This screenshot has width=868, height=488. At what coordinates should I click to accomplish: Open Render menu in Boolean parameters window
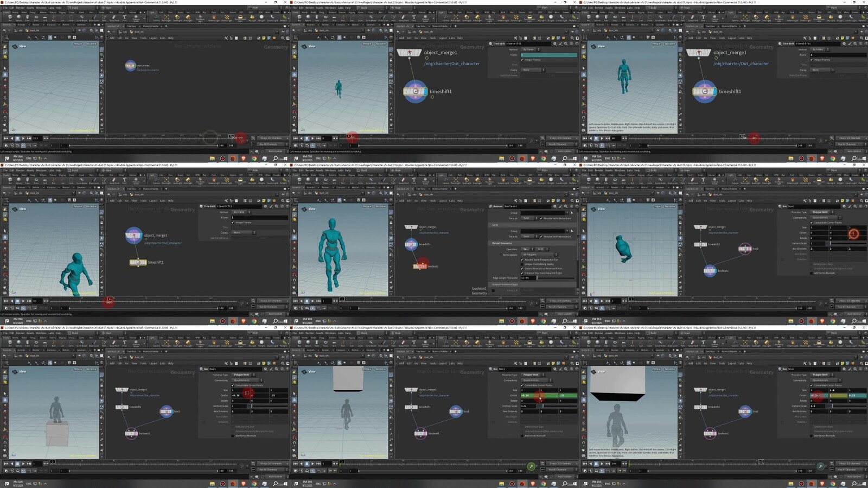point(309,170)
